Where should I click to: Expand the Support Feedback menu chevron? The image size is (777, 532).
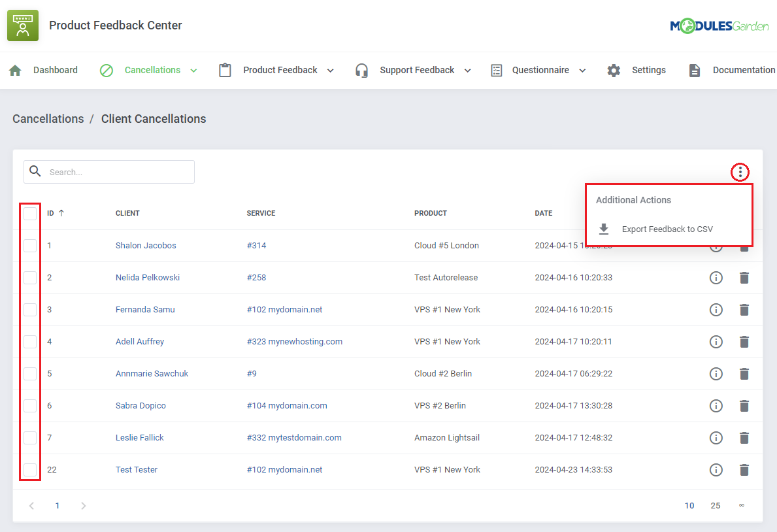467,71
